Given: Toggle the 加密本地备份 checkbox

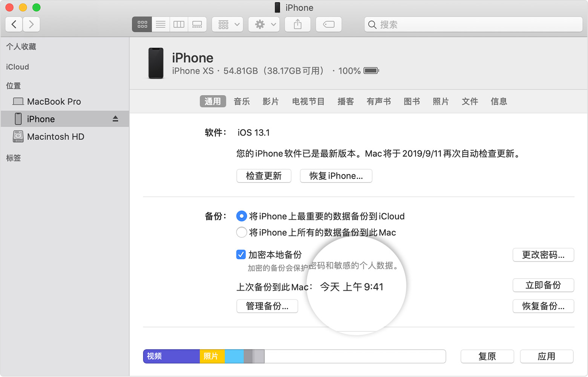Looking at the screenshot, I should 241,254.
